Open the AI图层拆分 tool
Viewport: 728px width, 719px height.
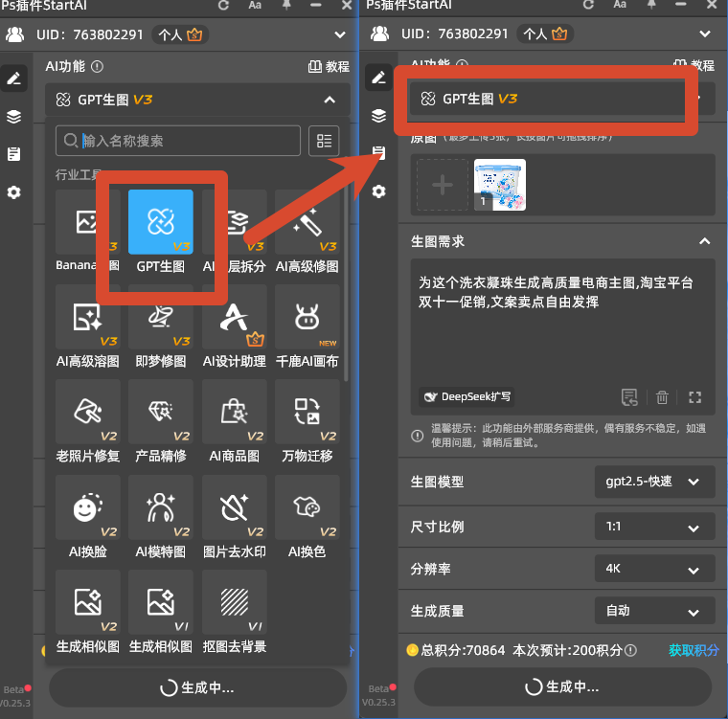coord(234,222)
